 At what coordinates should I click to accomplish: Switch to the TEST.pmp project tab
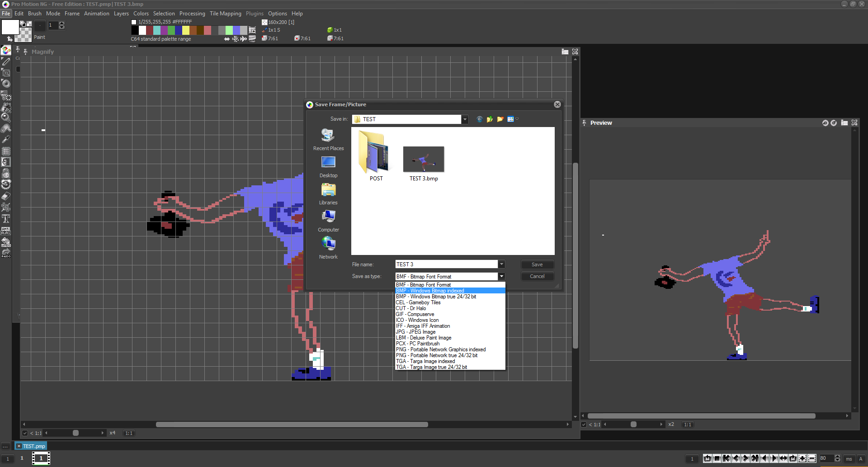[31, 446]
